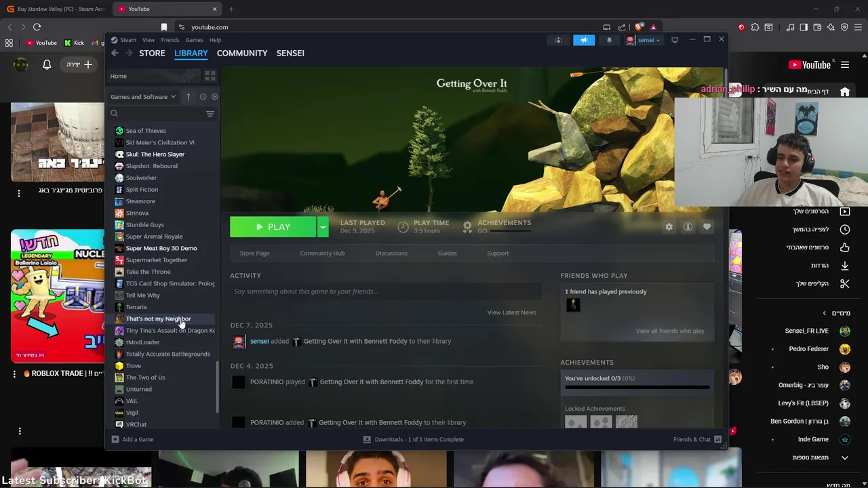The image size is (868, 488).
Task: Reload the browser page
Action: click(37, 27)
